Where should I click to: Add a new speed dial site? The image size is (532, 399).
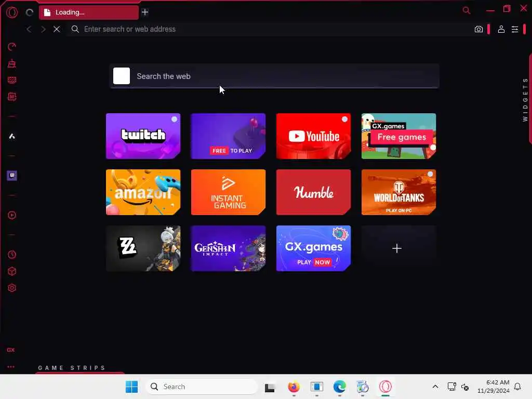point(398,248)
